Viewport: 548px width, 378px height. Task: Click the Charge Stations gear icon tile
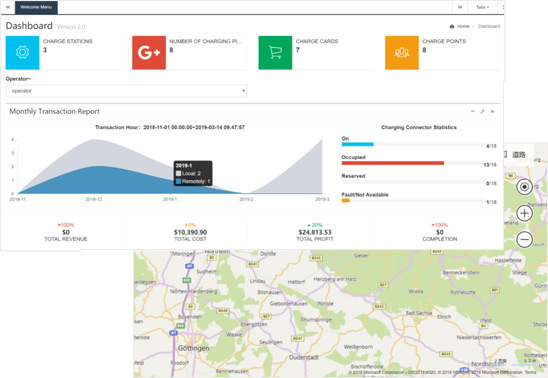22,52
